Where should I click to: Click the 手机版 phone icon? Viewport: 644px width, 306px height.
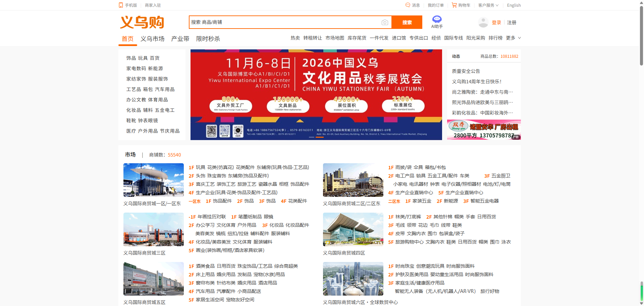point(121,5)
